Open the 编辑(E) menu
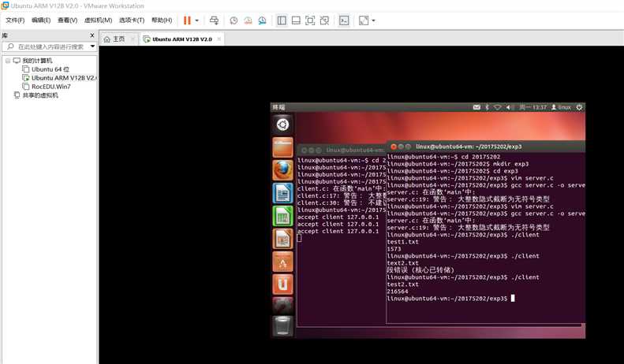The image size is (624, 364). pyautogui.click(x=41, y=20)
